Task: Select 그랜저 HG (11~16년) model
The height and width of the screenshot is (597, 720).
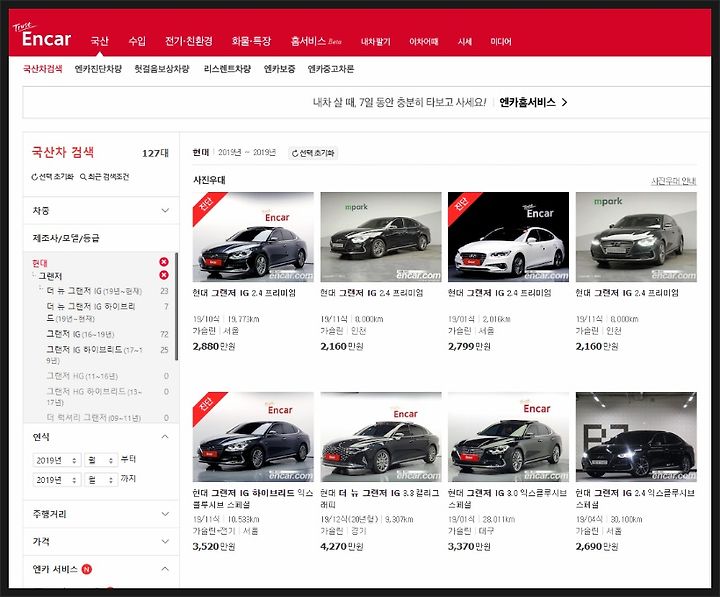Action: (82, 376)
